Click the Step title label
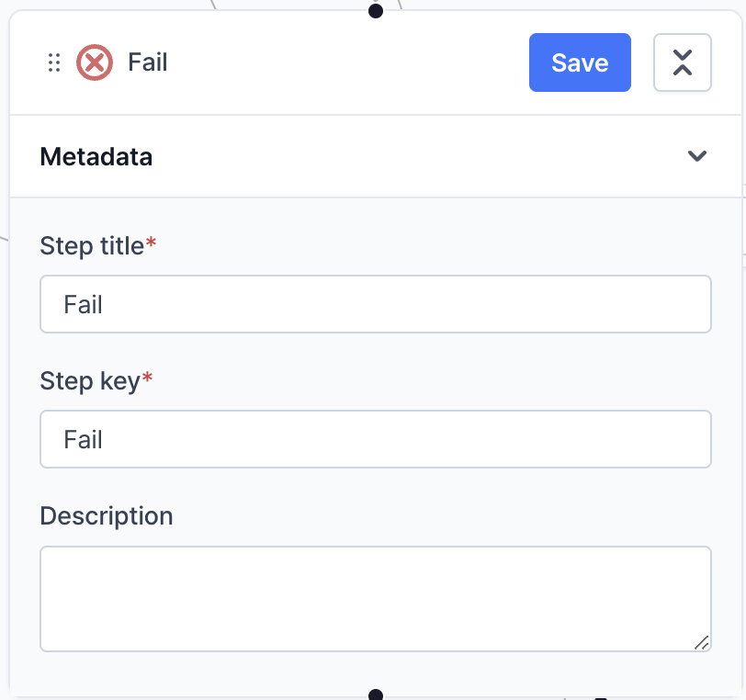 tap(92, 246)
